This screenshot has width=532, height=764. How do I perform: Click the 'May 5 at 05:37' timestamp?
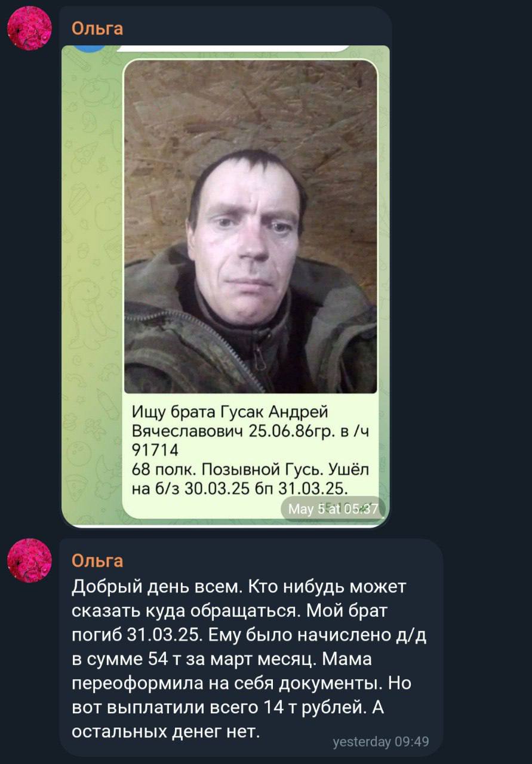[333, 509]
